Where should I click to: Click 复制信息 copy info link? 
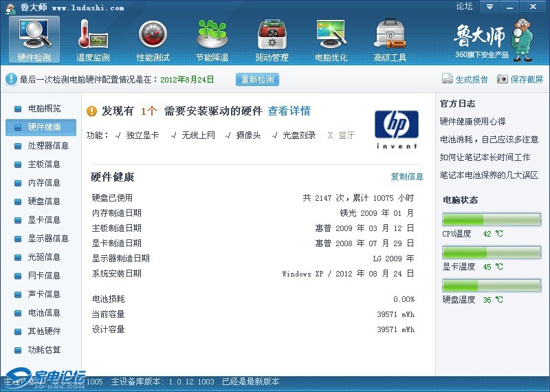pos(407,177)
